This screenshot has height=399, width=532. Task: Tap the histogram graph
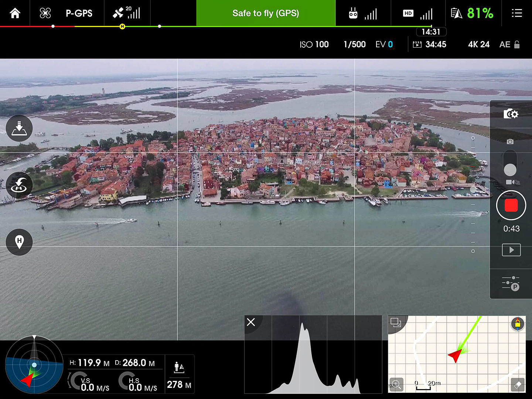point(313,355)
